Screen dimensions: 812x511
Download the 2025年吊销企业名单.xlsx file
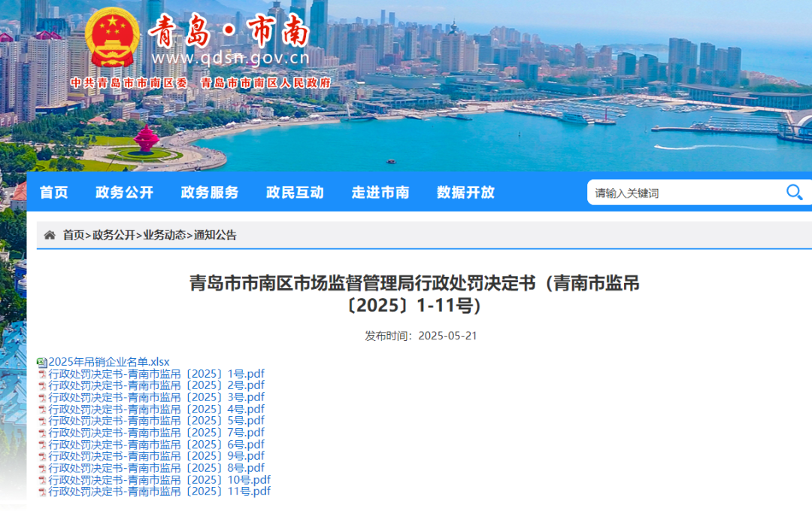(109, 361)
